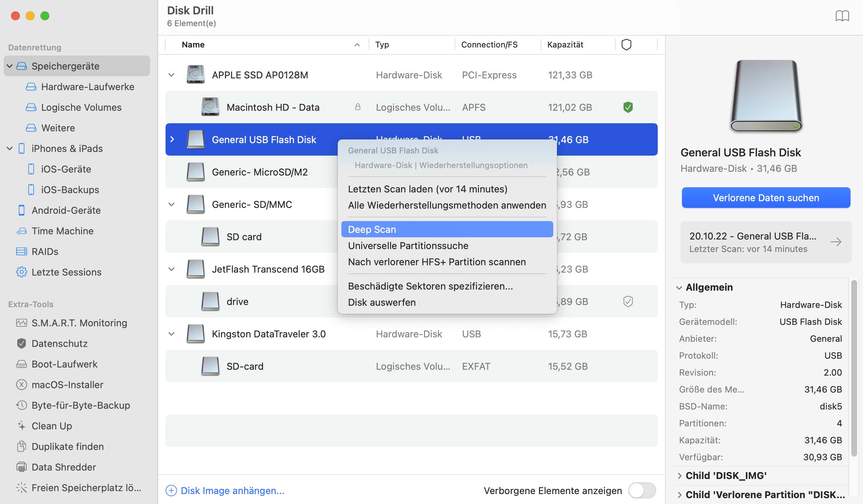Click the Hardware-Laufwerke sidebar icon

click(x=31, y=87)
